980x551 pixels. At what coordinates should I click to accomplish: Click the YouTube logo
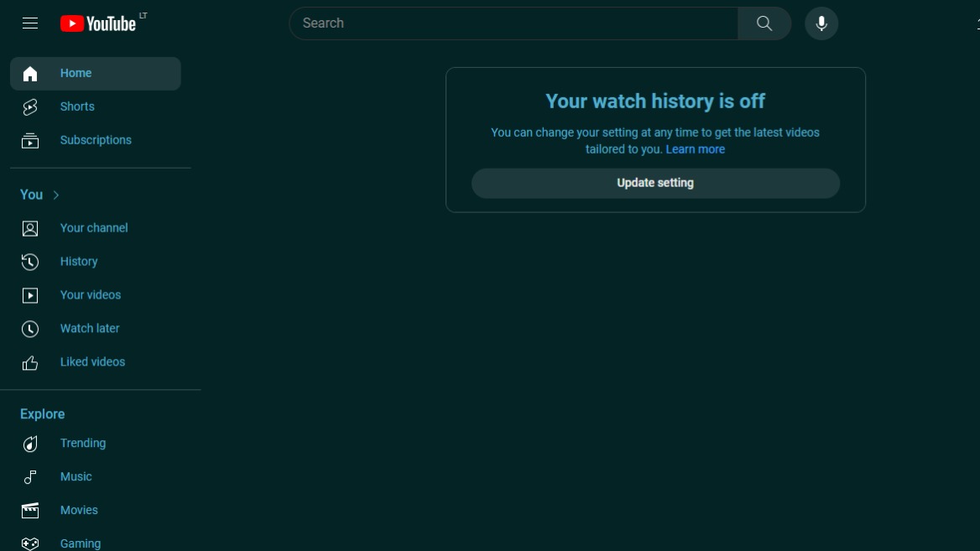[98, 23]
